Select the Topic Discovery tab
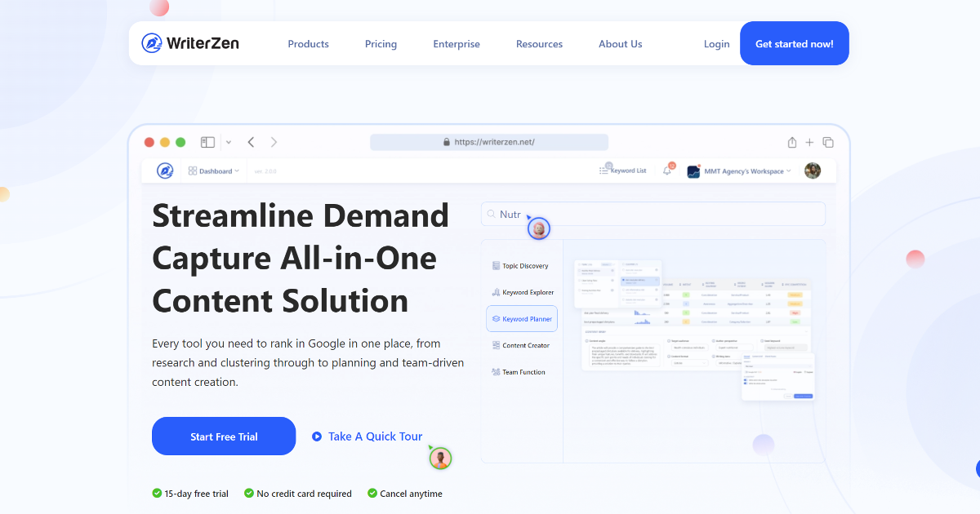This screenshot has height=514, width=980. point(520,266)
